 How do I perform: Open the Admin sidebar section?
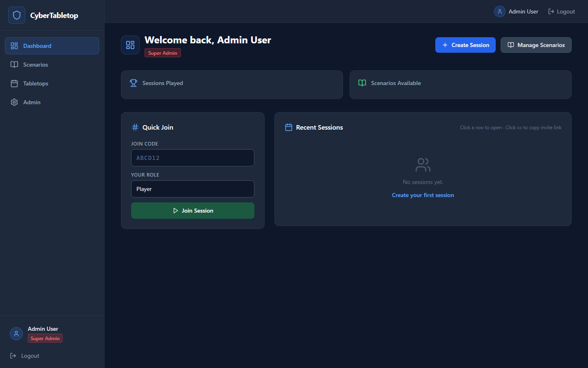point(52,102)
